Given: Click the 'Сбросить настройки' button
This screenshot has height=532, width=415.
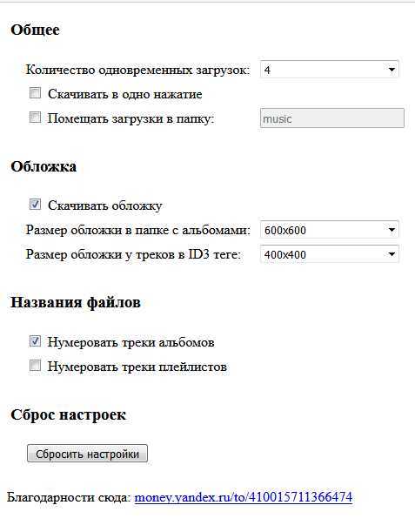Looking at the screenshot, I should pos(88,454).
